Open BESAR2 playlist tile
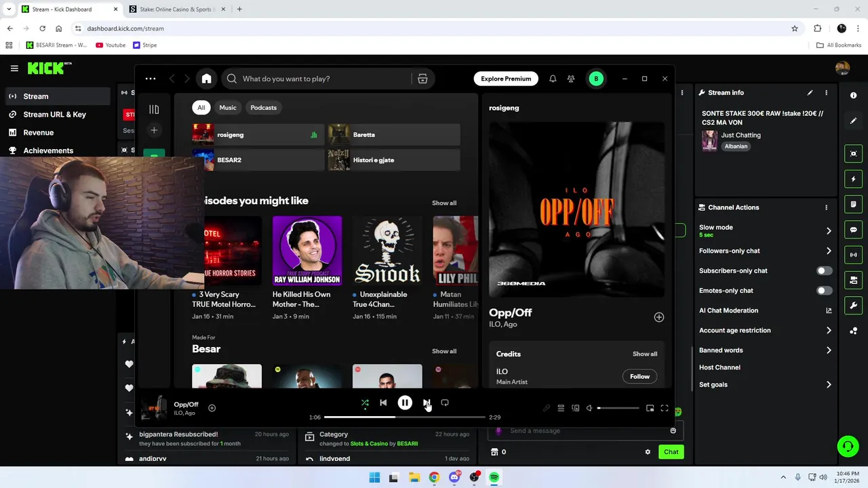 258,160
